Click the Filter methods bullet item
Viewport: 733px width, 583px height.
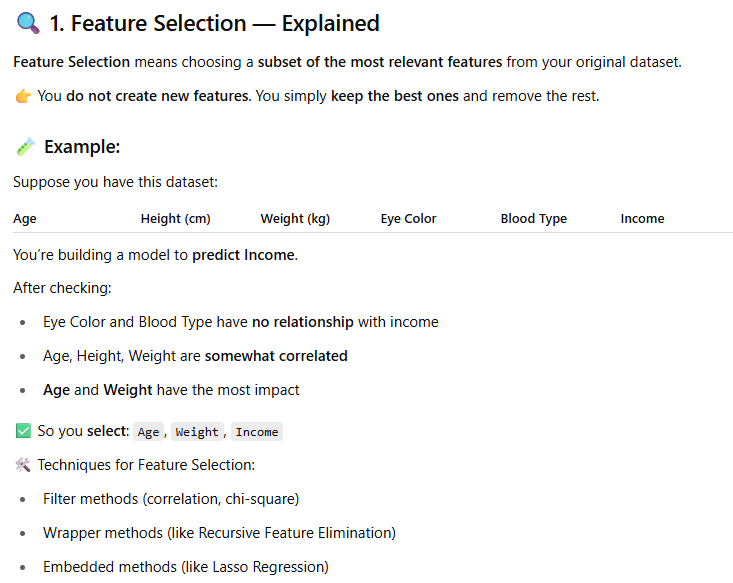tap(171, 499)
